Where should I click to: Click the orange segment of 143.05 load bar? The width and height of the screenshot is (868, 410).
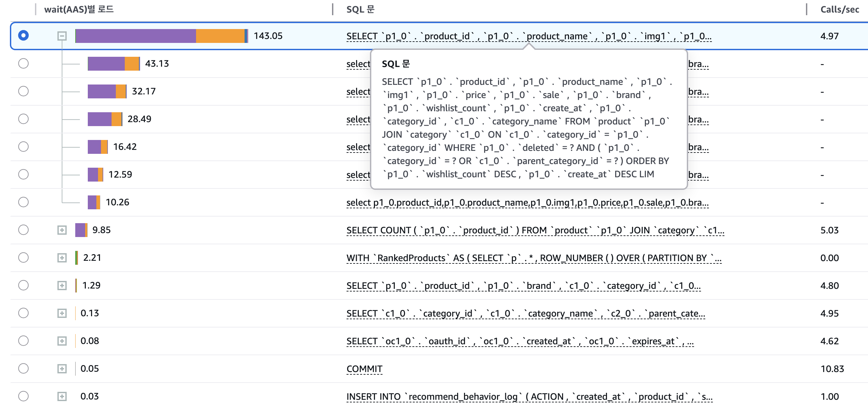220,36
